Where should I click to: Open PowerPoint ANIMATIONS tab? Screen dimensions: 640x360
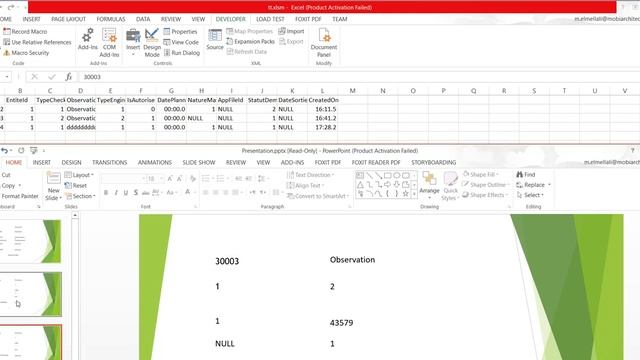pos(155,162)
